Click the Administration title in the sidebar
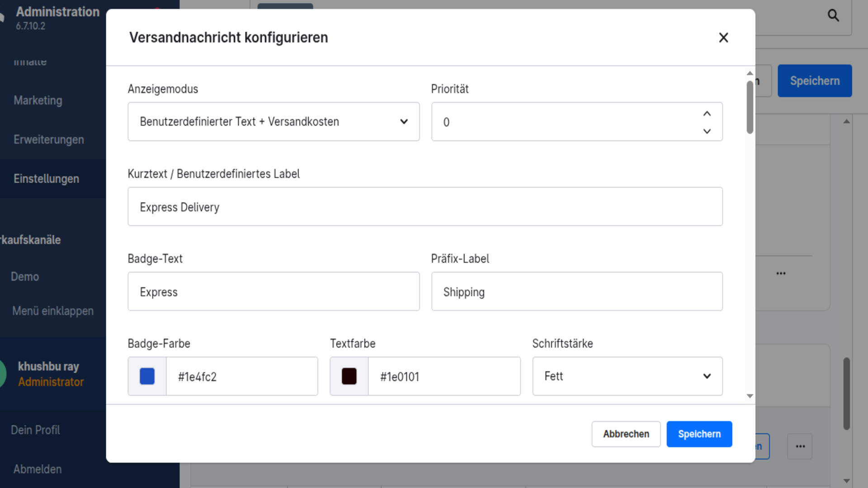Viewport: 868px width, 488px height. click(58, 12)
